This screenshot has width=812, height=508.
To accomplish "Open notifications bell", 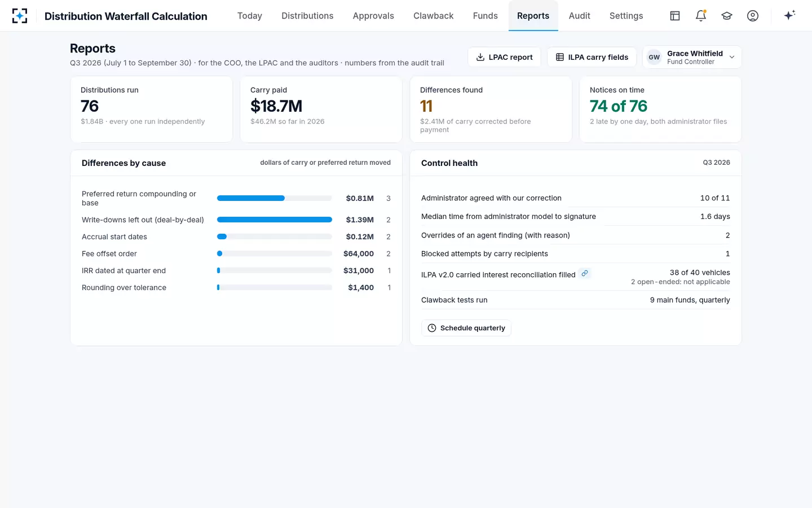I will tap(701, 16).
